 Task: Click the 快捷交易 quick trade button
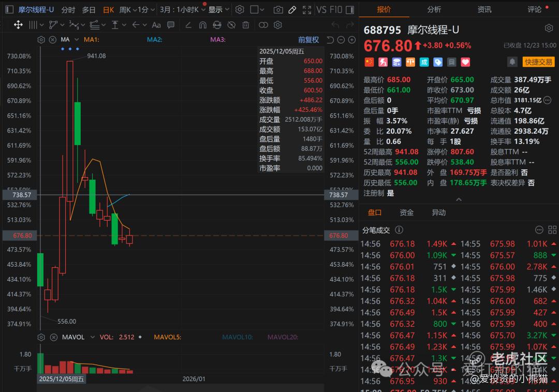coord(538,62)
